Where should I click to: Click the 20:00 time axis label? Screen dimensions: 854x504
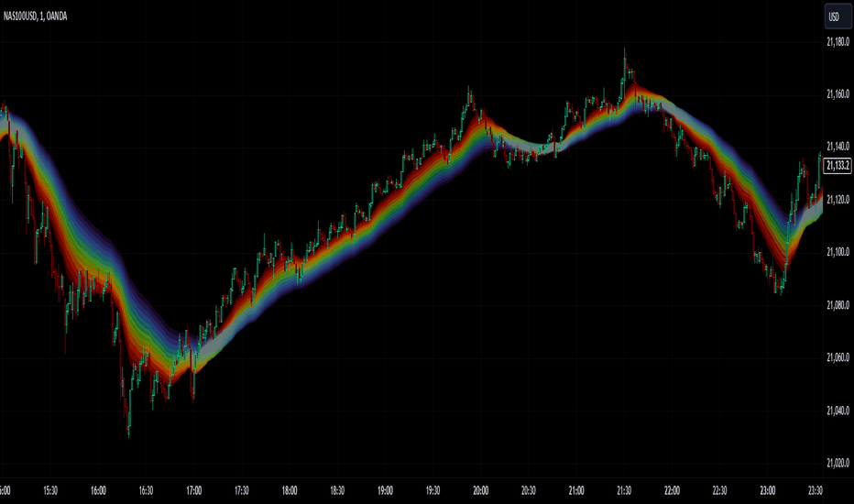[x=480, y=491]
